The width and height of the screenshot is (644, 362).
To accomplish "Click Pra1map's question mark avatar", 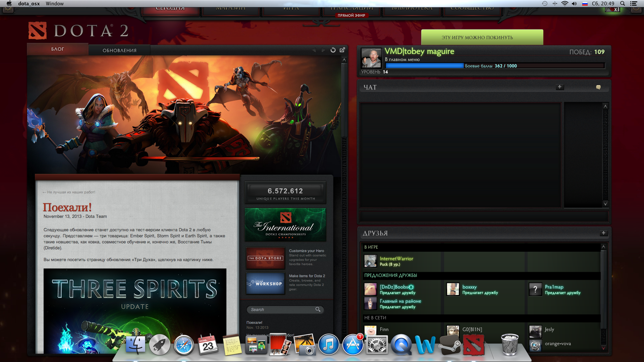I will pyautogui.click(x=535, y=289).
